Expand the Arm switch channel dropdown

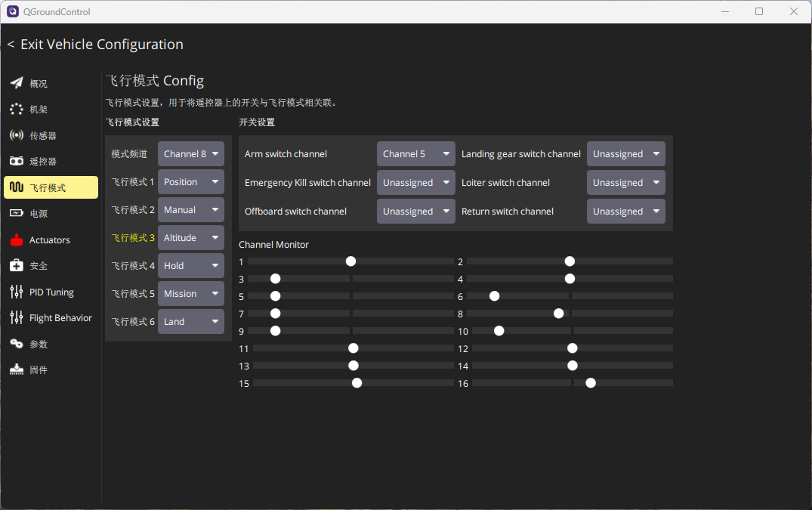[x=415, y=154]
